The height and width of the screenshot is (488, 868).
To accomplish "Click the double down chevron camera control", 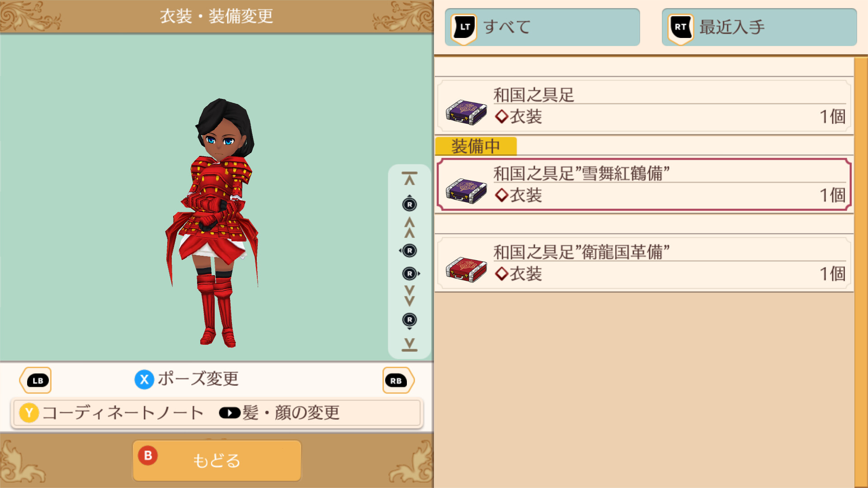I will [x=410, y=296].
